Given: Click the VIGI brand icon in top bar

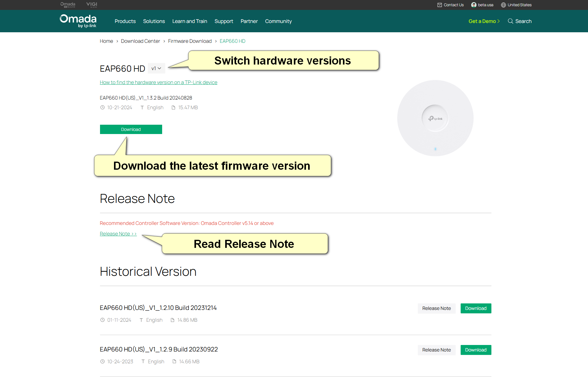Looking at the screenshot, I should pyautogui.click(x=92, y=5).
